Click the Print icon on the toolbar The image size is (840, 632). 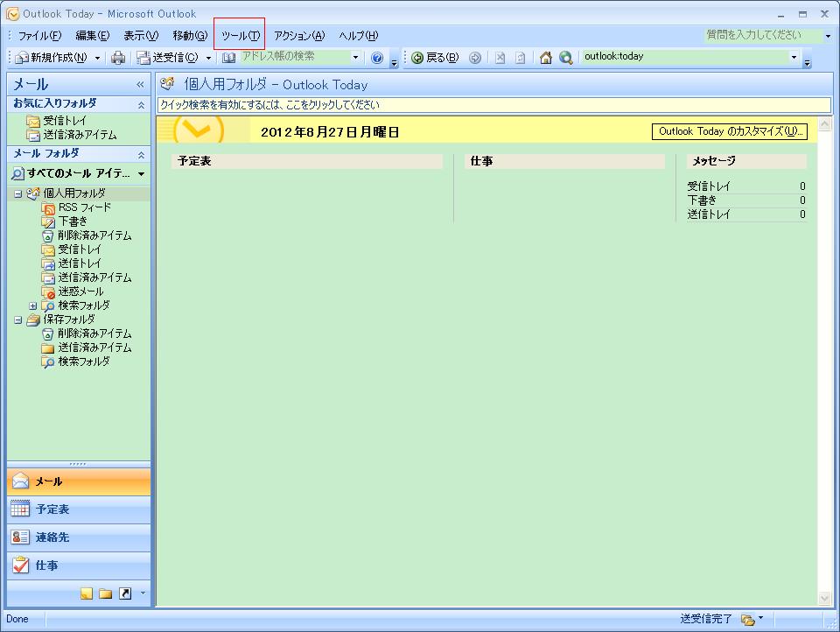[115, 59]
